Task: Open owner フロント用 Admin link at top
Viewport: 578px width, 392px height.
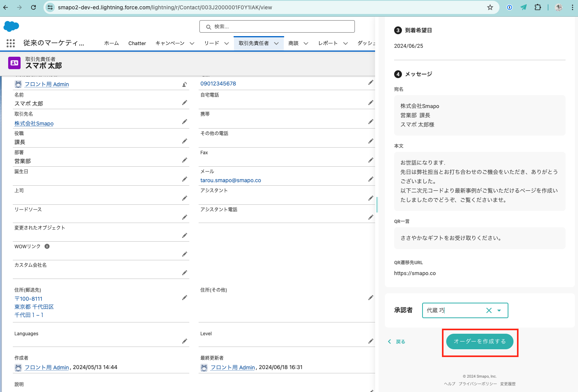Action: click(x=47, y=84)
